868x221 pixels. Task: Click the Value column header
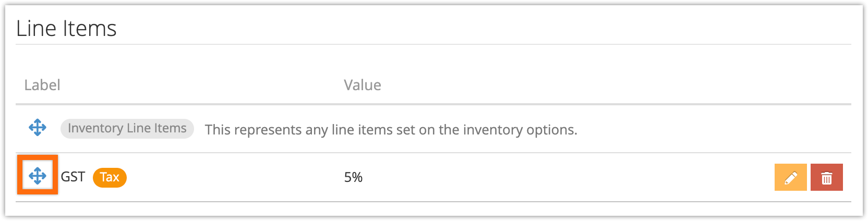(x=363, y=85)
